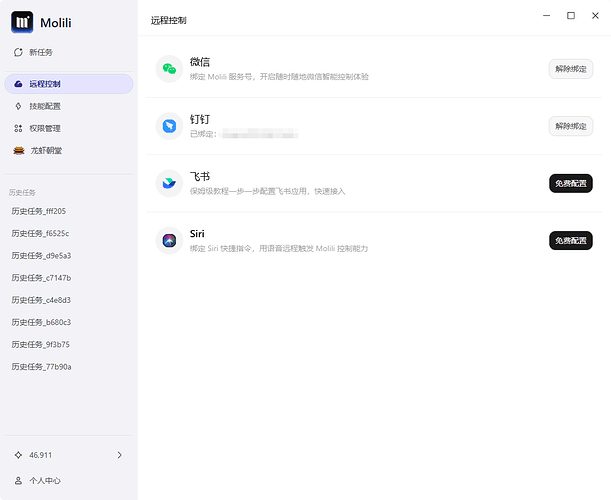Click the Feishu app icon
611x500 pixels.
pos(169,183)
